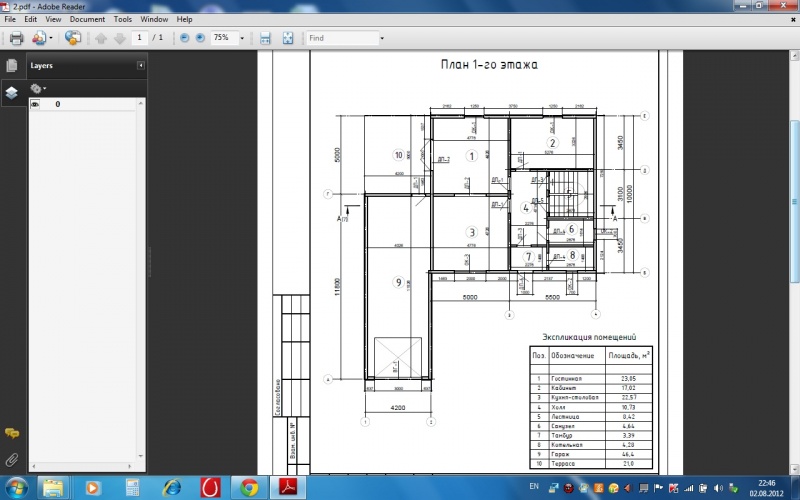Collapse the Layers panel with arrow button
The image size is (800, 500).
click(x=141, y=65)
